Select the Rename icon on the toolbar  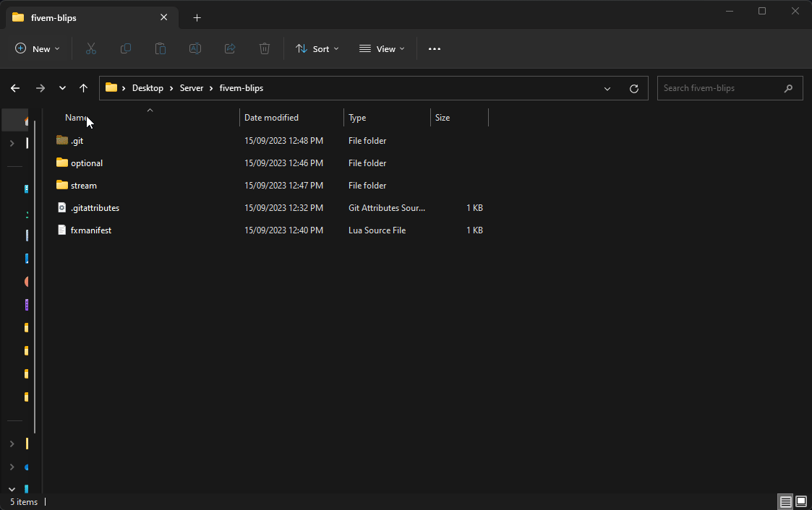[195, 48]
